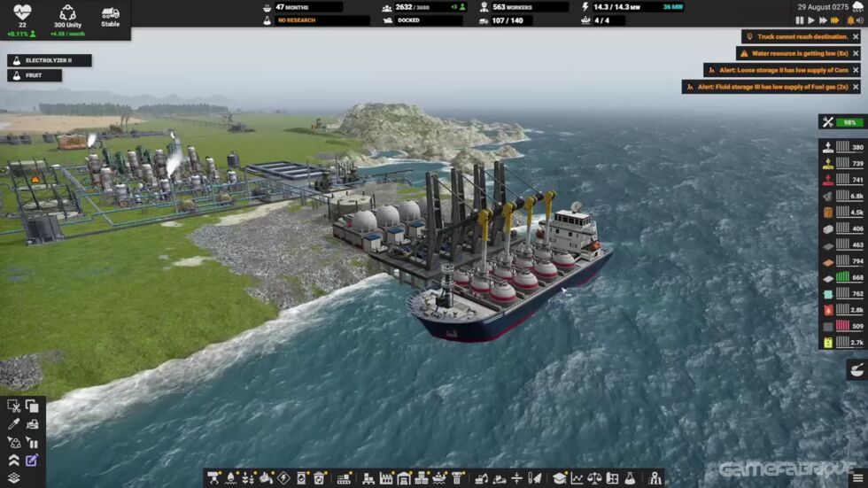Activate the clone eyedropper tool

point(14,424)
